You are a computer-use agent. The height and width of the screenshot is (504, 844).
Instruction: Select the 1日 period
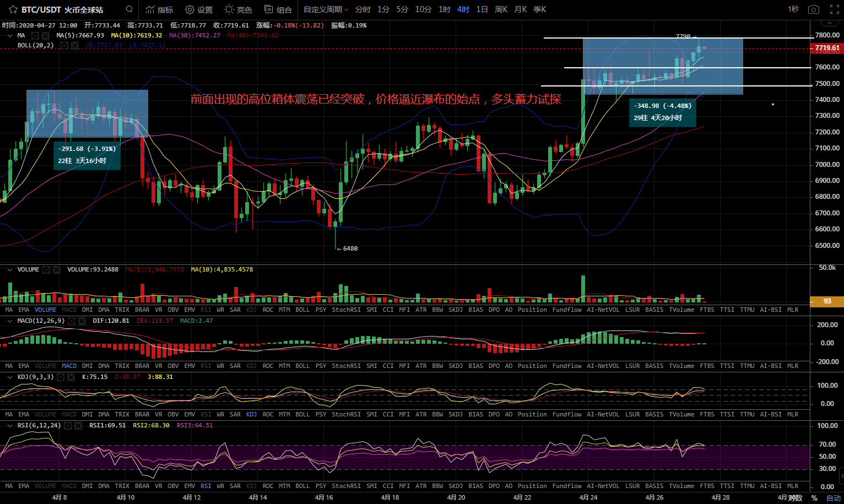[x=482, y=9]
